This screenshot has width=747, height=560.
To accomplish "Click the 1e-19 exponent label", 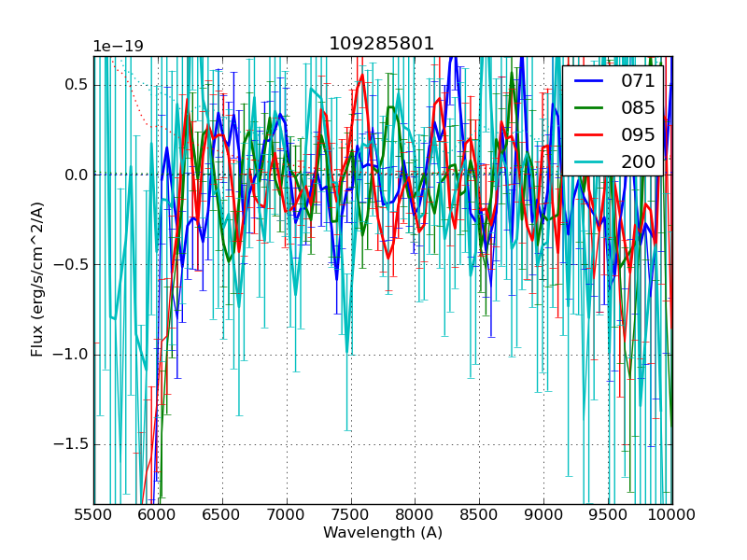I will click(118, 47).
